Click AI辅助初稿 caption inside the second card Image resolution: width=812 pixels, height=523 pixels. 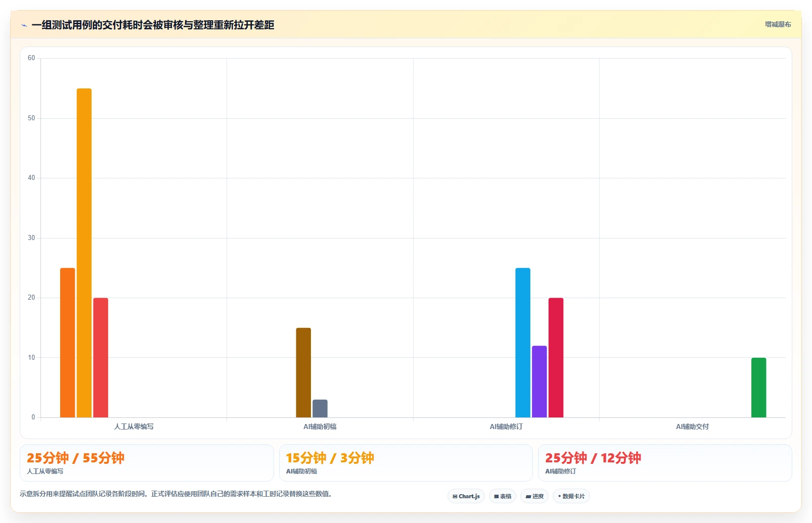(301, 471)
